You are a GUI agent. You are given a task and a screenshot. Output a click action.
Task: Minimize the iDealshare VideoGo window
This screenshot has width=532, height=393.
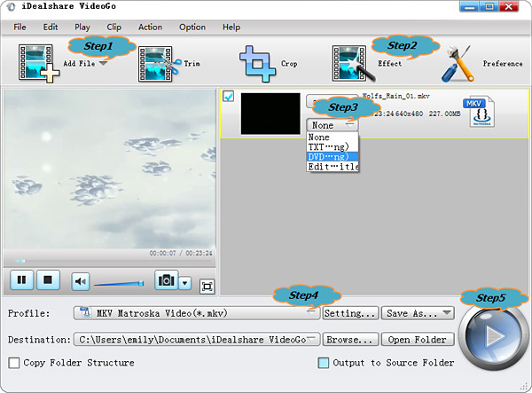(x=470, y=6)
